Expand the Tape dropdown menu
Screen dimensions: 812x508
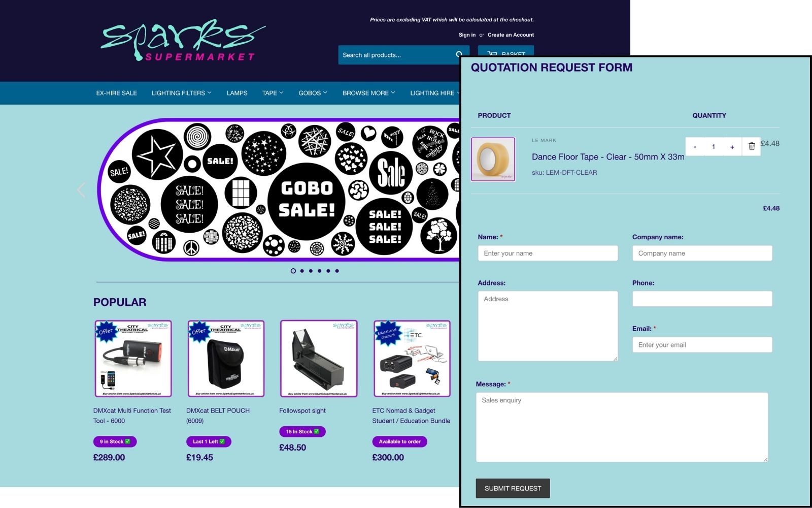pyautogui.click(x=273, y=93)
